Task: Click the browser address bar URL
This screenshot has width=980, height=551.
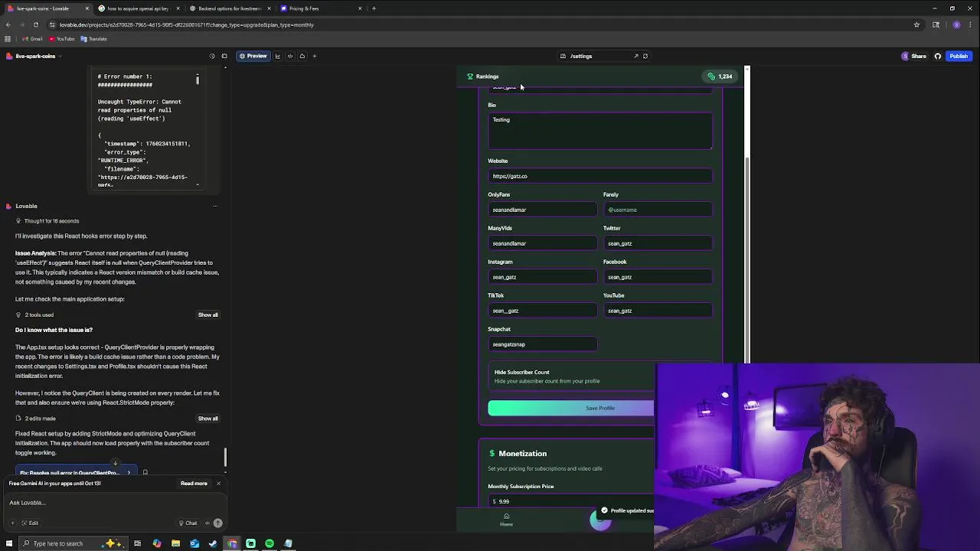Action: [186, 24]
